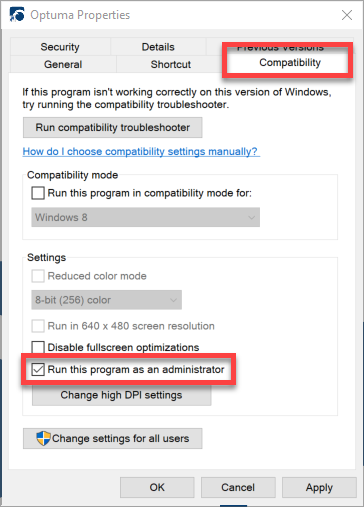Apply the compatibility changes

(319, 488)
